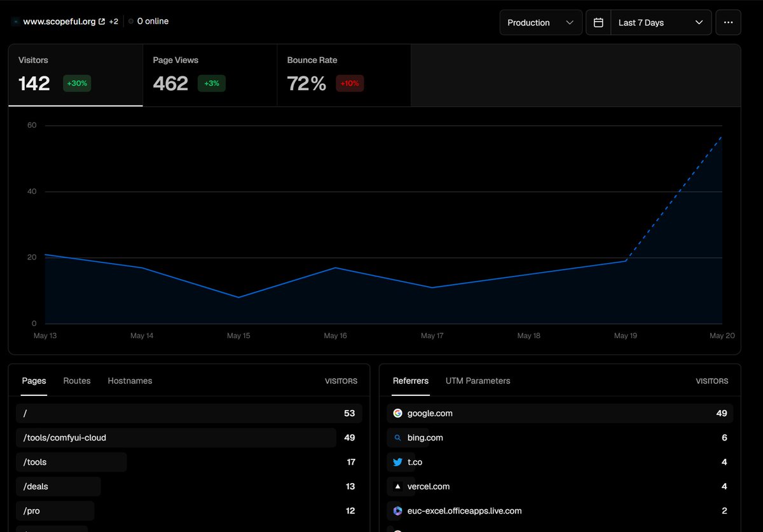Select the Visitors metric tab
763x532 pixels.
(75, 75)
